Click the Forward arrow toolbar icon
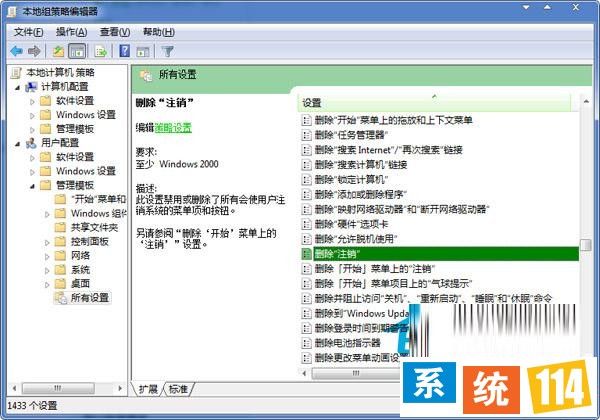 [34, 51]
